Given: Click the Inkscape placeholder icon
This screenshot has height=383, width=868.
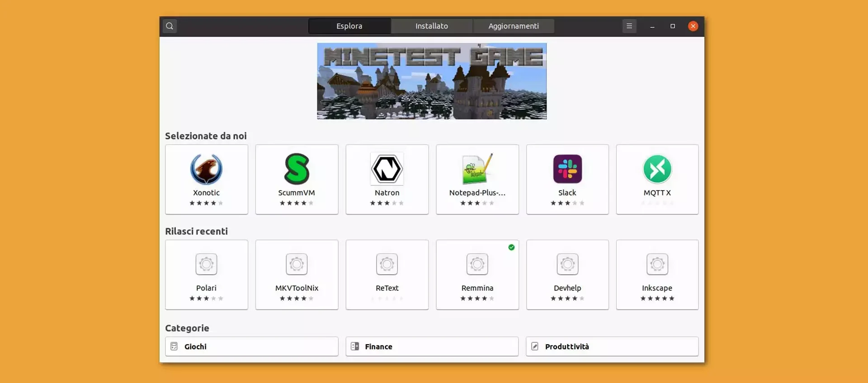Looking at the screenshot, I should click(x=657, y=264).
